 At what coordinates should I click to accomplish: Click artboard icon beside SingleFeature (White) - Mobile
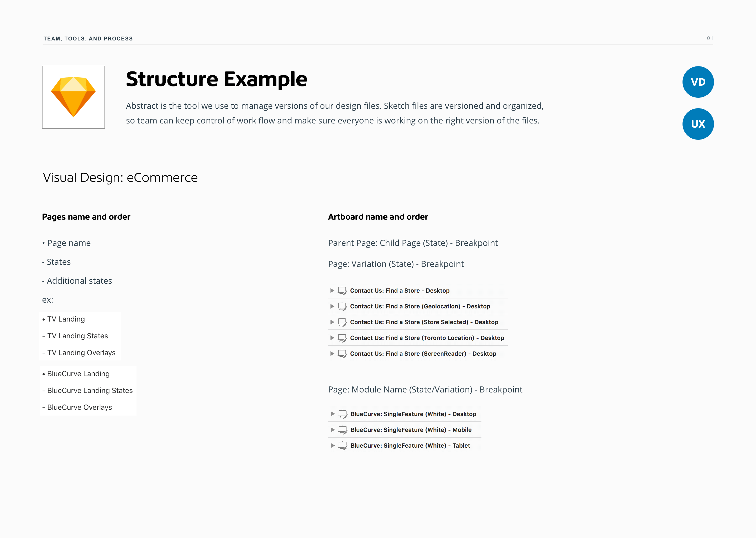(343, 430)
